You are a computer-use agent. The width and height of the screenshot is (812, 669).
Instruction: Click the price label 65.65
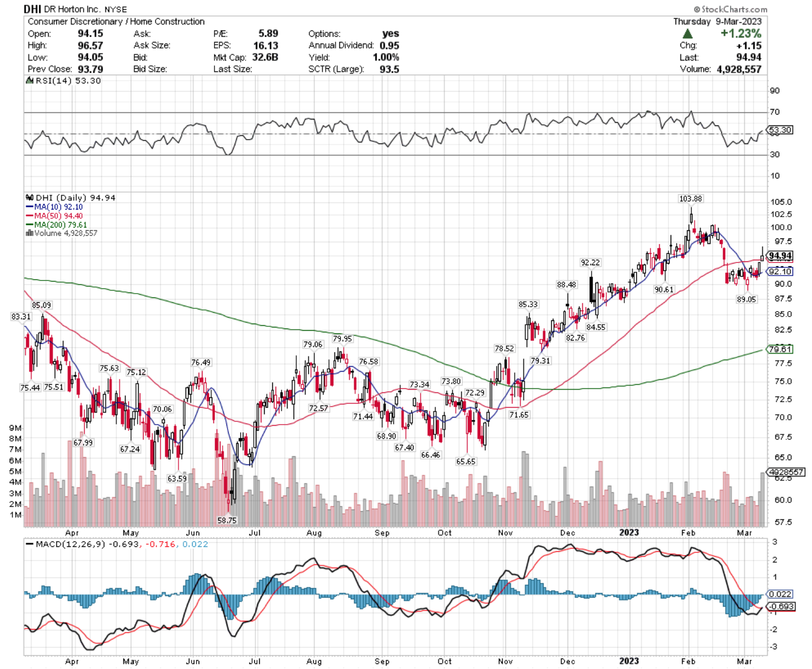click(x=465, y=462)
